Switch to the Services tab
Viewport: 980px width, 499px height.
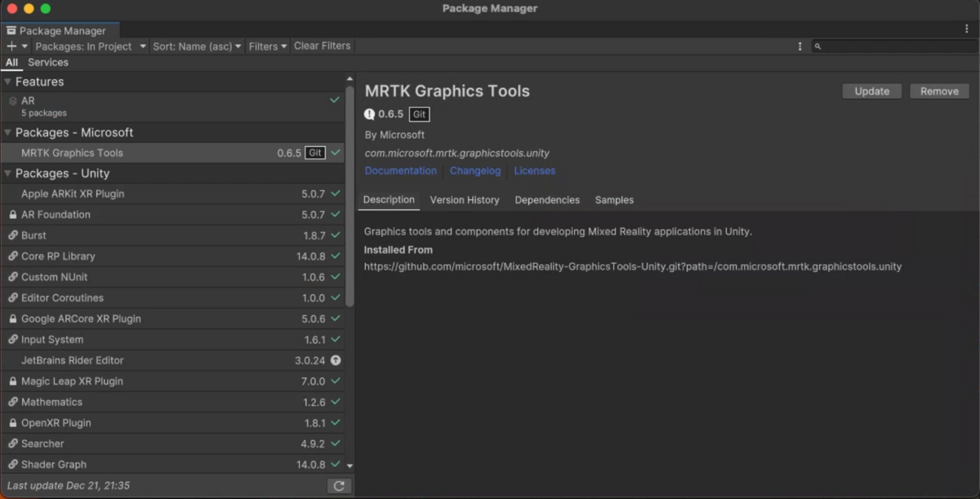pyautogui.click(x=48, y=62)
